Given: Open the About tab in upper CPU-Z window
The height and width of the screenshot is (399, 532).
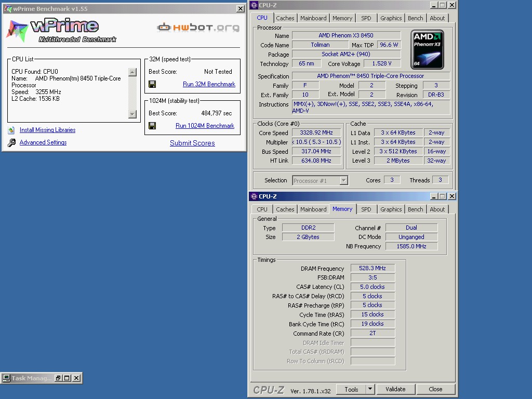Looking at the screenshot, I should (x=437, y=18).
